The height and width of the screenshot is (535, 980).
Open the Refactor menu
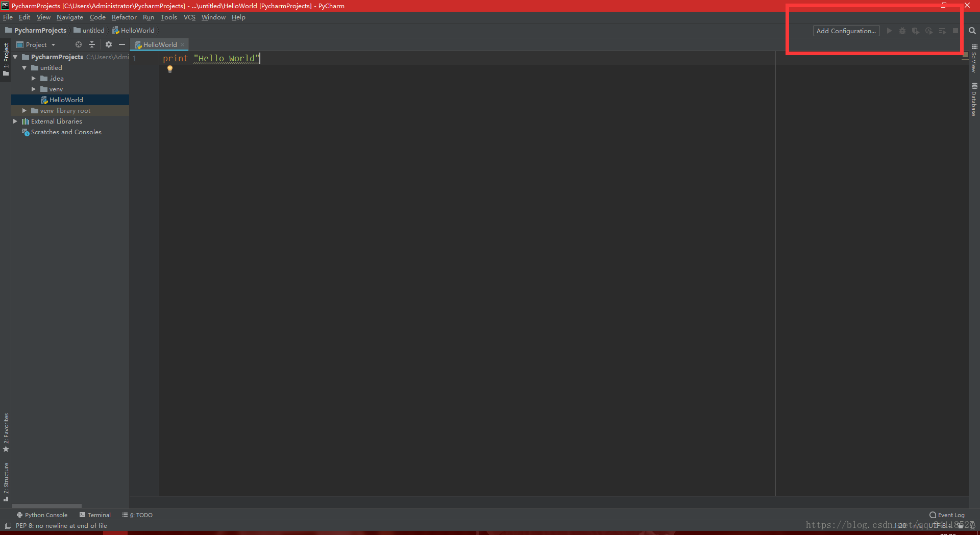(x=124, y=17)
